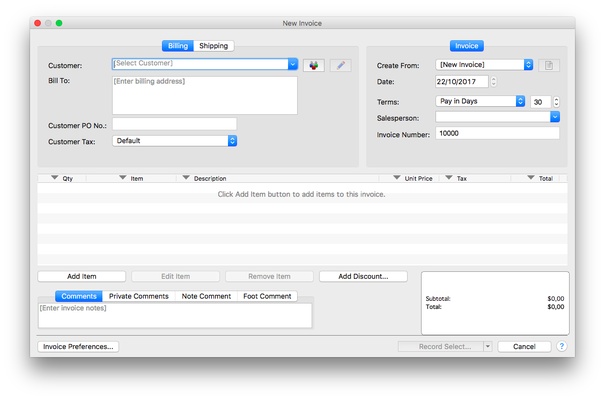Cancel the new invoice
The height and width of the screenshot is (400, 605).
[524, 346]
